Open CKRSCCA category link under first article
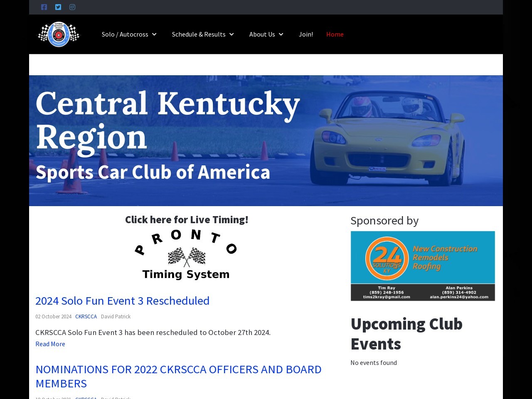This screenshot has width=532, height=399. [86, 316]
